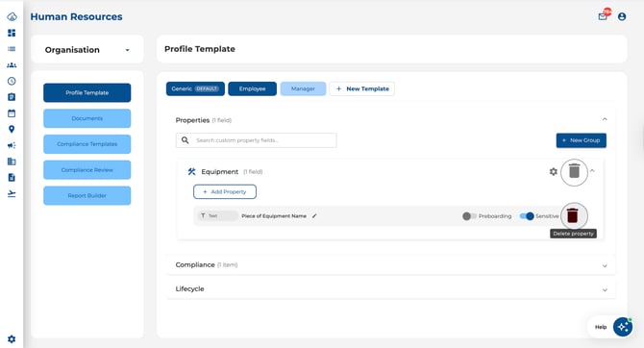Open Equipment group settings gear
This screenshot has width=644, height=348.
(554, 172)
